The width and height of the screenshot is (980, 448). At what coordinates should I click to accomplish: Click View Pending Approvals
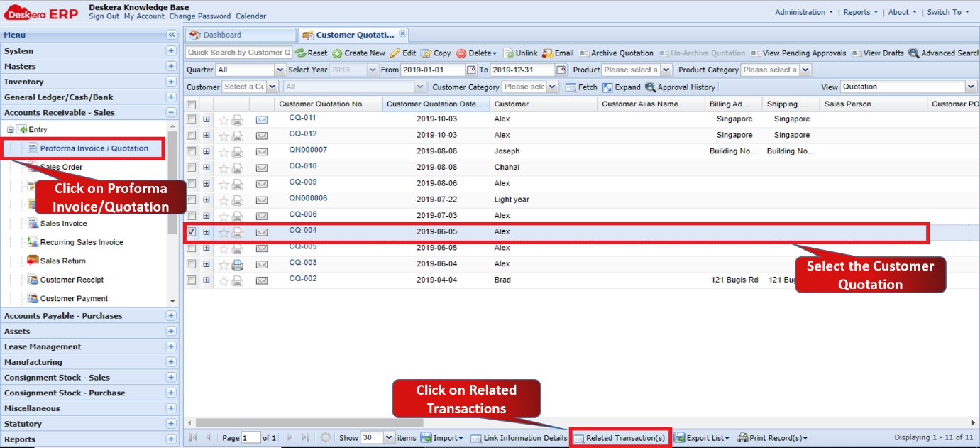click(x=798, y=53)
